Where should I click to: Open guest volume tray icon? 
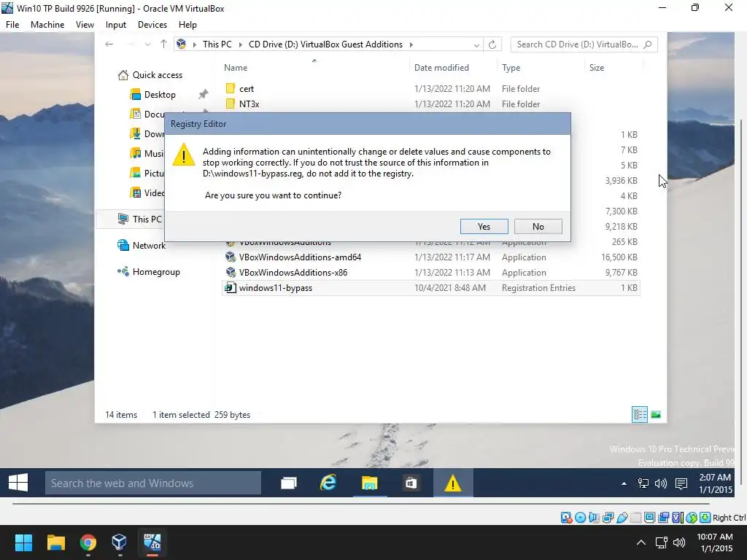click(x=661, y=484)
